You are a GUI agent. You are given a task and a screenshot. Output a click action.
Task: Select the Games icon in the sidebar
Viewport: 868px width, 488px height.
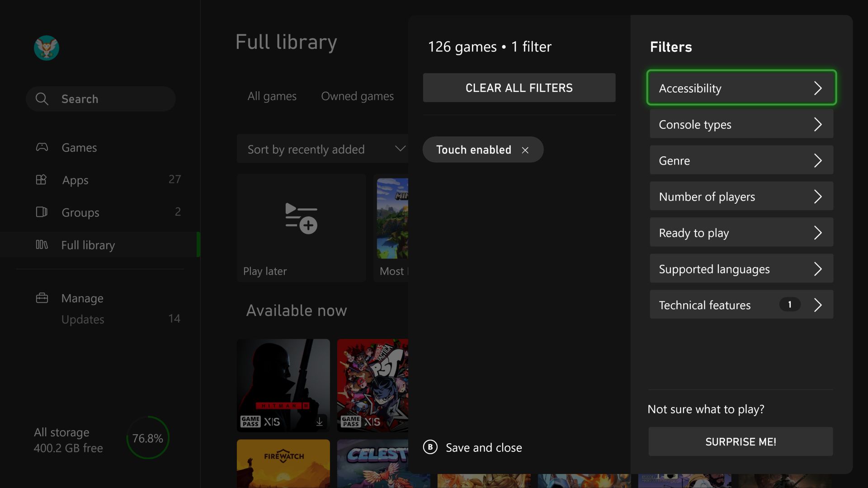42,147
